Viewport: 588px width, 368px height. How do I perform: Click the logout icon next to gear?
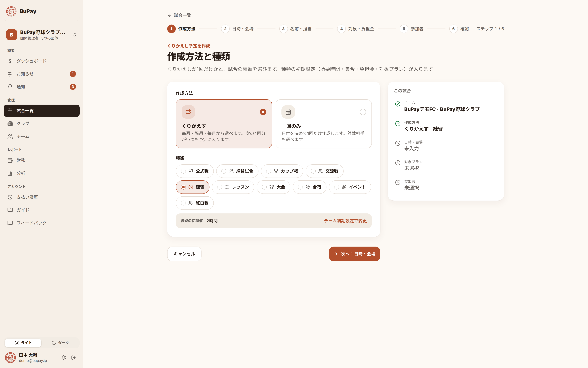click(74, 358)
